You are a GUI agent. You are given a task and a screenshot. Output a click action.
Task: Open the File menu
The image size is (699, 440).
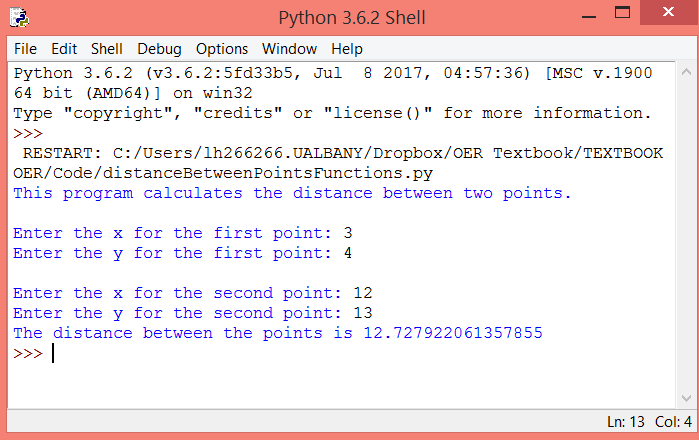coord(25,48)
